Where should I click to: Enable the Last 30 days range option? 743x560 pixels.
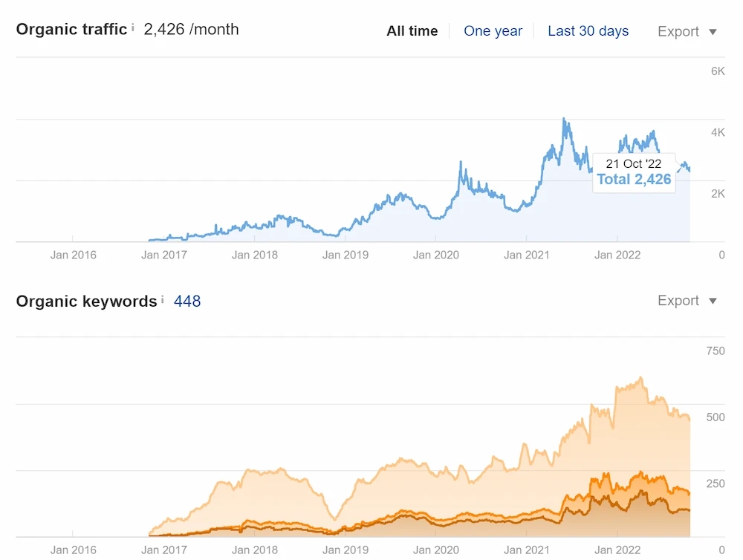coord(588,31)
